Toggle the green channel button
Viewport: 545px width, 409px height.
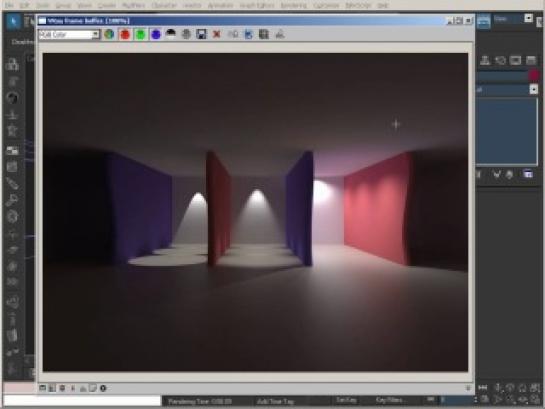[140, 34]
